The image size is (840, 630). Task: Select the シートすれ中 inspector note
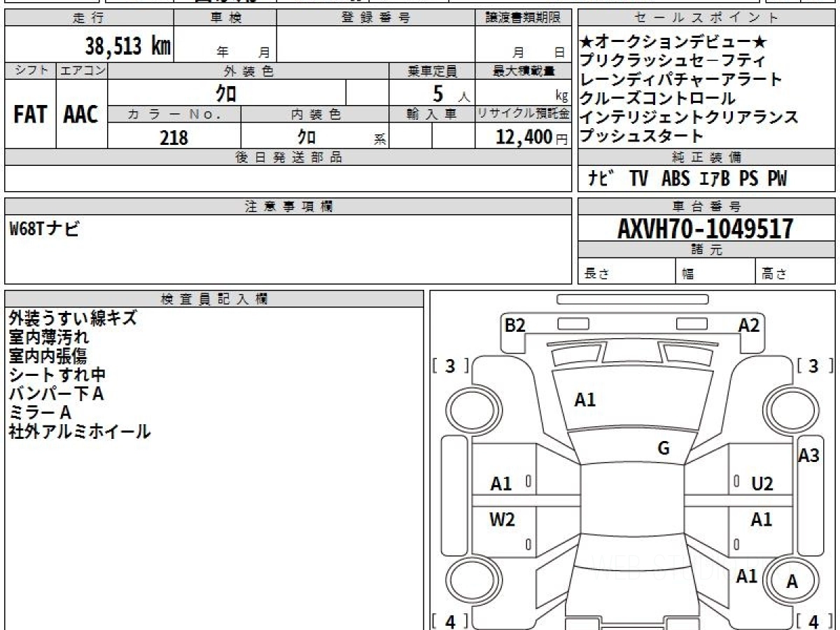[x=57, y=374]
